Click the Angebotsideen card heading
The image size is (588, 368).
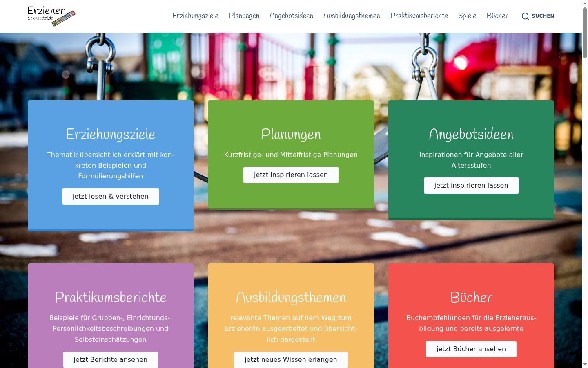[x=471, y=134]
